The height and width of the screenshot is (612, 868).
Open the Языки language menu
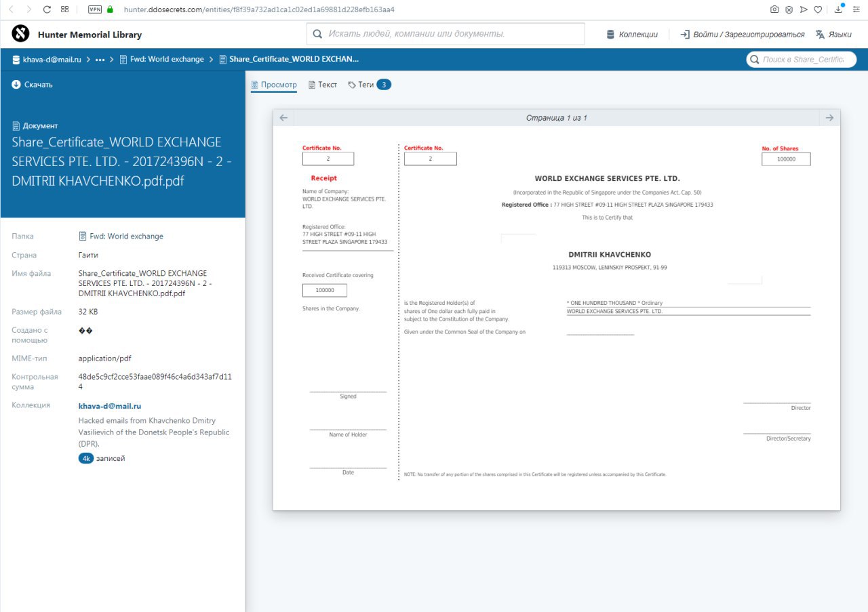pyautogui.click(x=834, y=35)
